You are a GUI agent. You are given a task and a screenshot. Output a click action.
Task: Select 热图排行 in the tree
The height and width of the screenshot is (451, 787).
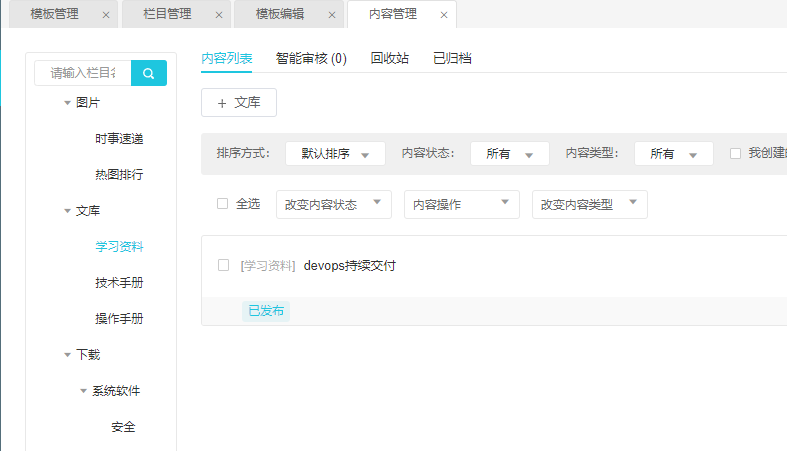[x=119, y=175]
